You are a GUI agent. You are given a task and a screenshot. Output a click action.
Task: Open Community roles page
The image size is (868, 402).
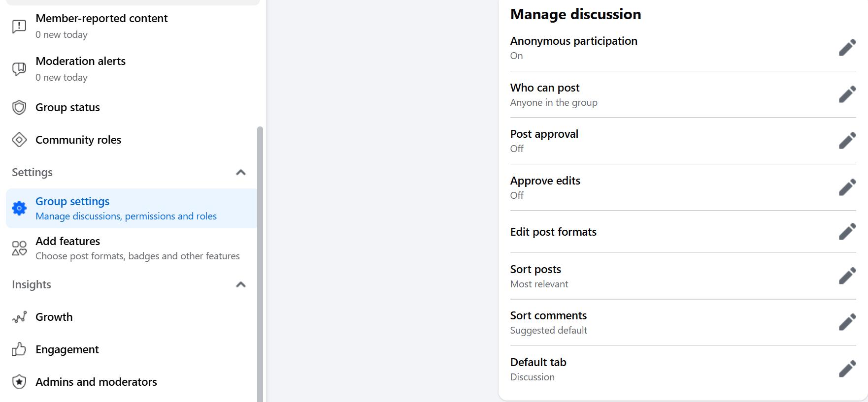click(x=78, y=140)
